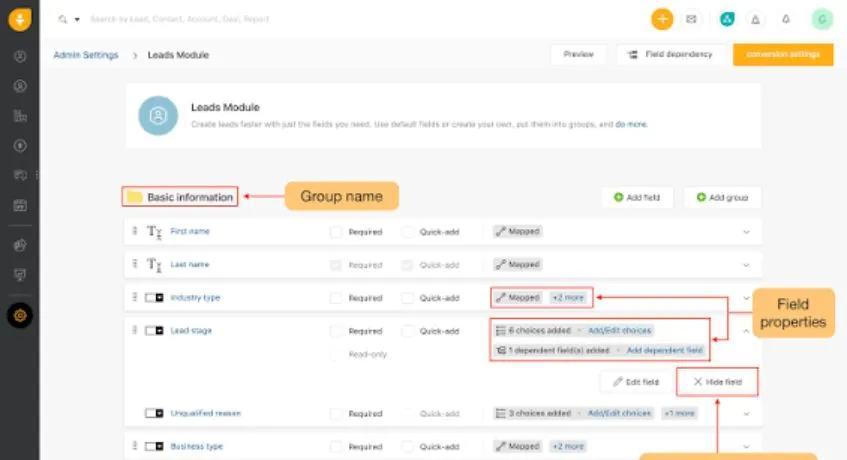Check Read-only for Lead stage
Image resolution: width=847 pixels, height=460 pixels.
(x=336, y=354)
